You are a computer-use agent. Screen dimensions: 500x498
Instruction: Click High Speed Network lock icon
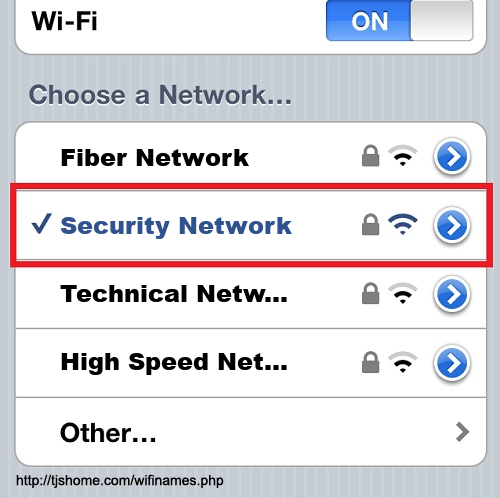tap(370, 362)
